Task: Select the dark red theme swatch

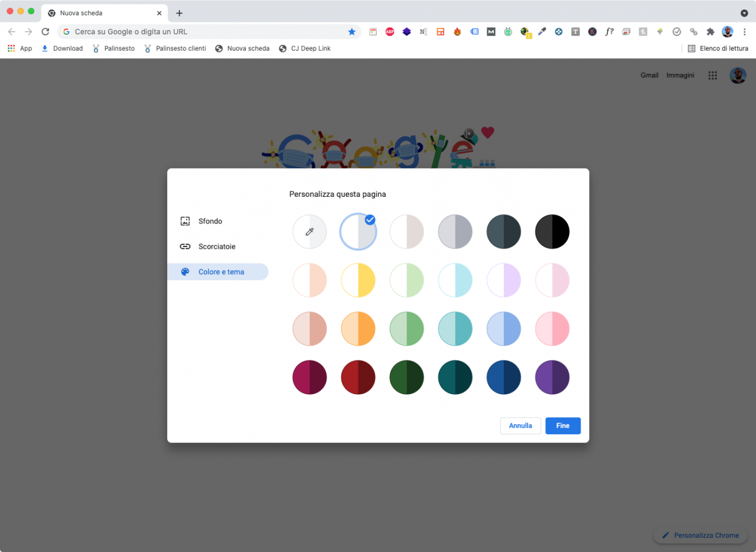Action: (358, 377)
